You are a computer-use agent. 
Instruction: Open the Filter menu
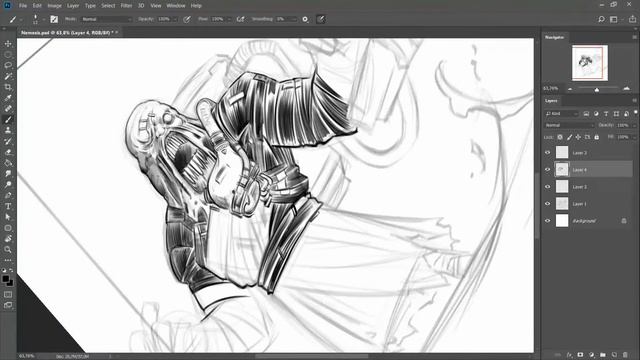(126, 6)
